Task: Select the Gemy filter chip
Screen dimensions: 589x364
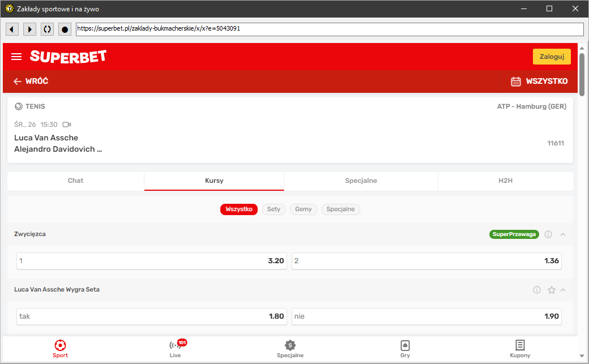Action: (x=304, y=209)
